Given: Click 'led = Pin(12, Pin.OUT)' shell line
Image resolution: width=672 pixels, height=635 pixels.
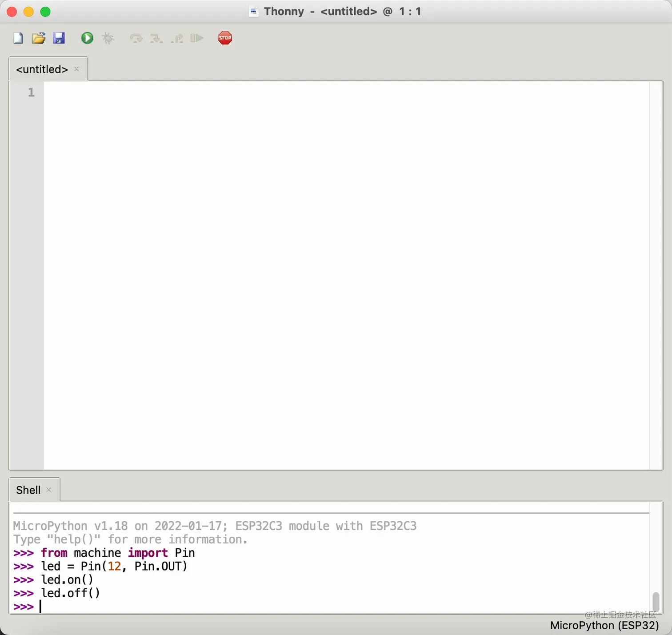Looking at the screenshot, I should point(114,567).
